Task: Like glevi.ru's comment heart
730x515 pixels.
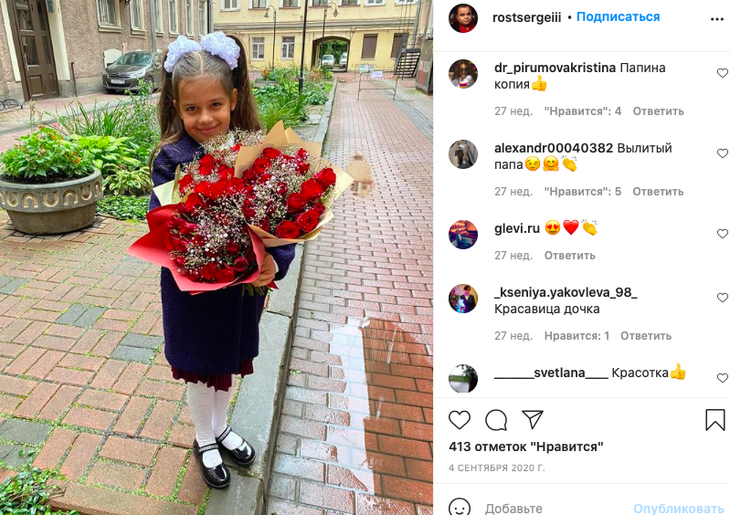Action: 722,233
